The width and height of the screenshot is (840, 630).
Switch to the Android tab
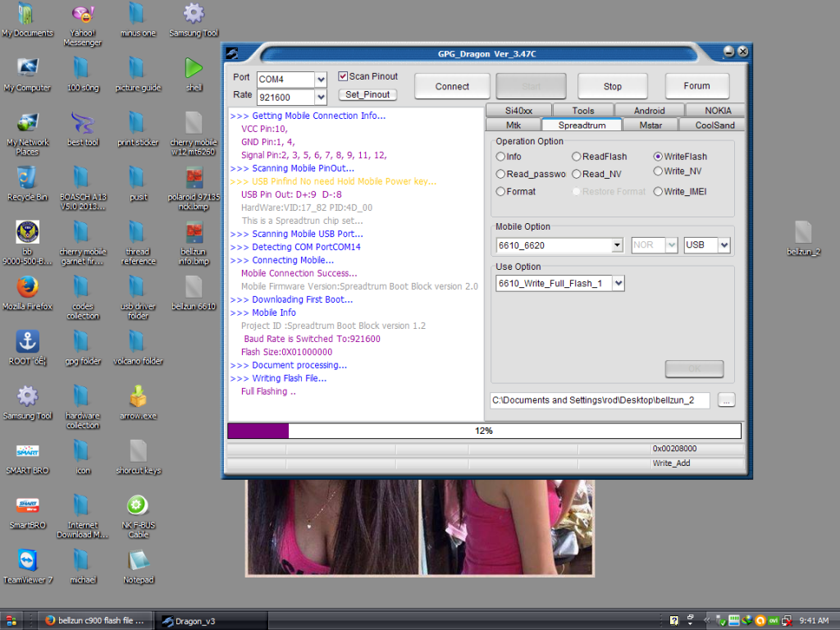[649, 111]
